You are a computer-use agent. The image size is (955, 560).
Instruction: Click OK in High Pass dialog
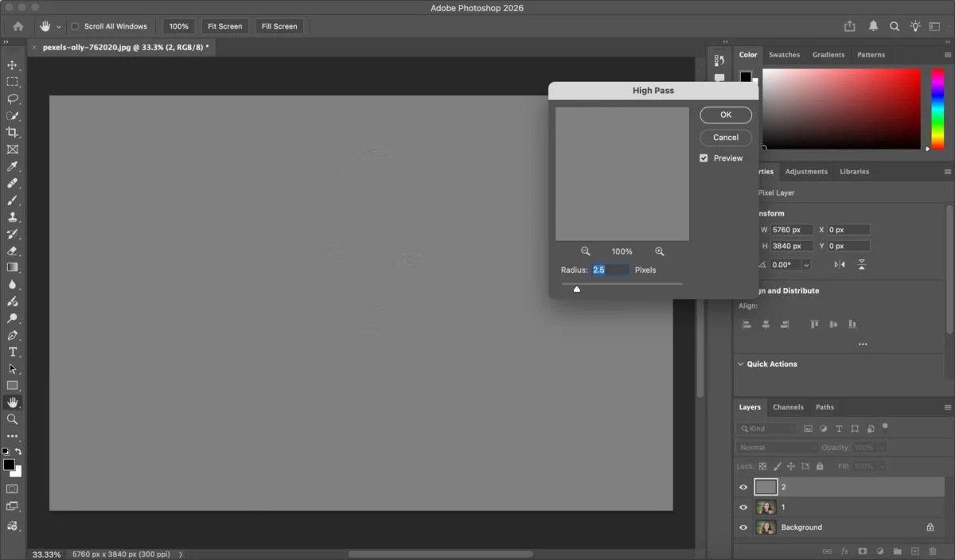point(725,115)
